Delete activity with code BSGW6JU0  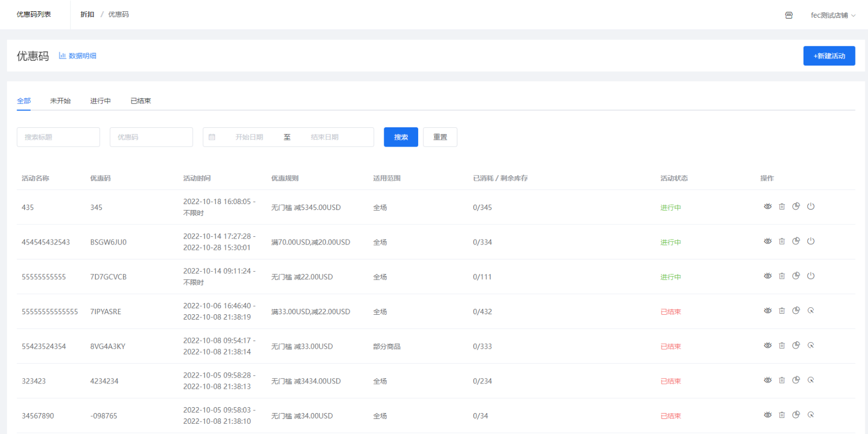click(x=782, y=242)
